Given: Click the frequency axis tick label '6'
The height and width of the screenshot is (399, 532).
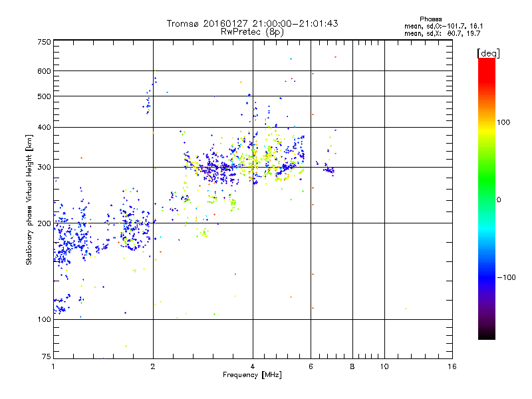Looking at the screenshot, I should (x=311, y=366).
